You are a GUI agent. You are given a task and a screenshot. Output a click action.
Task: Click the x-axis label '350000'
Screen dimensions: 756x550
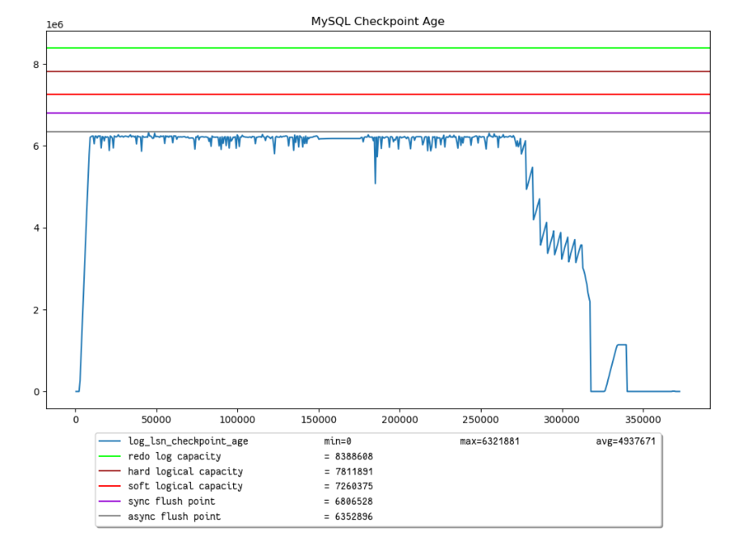point(643,420)
